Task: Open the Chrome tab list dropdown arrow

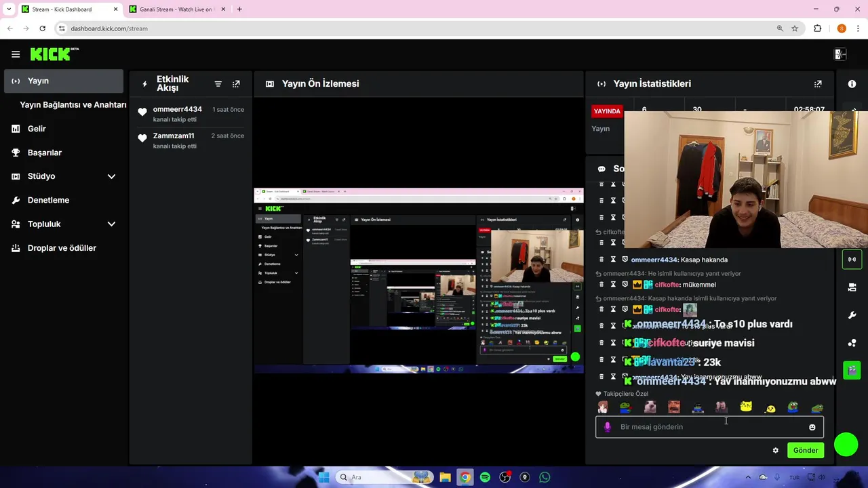Action: coord(9,9)
